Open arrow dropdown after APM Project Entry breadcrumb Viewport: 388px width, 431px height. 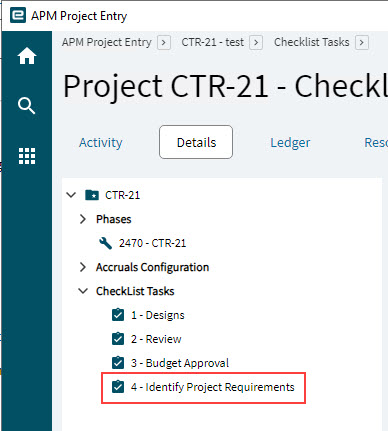(164, 43)
